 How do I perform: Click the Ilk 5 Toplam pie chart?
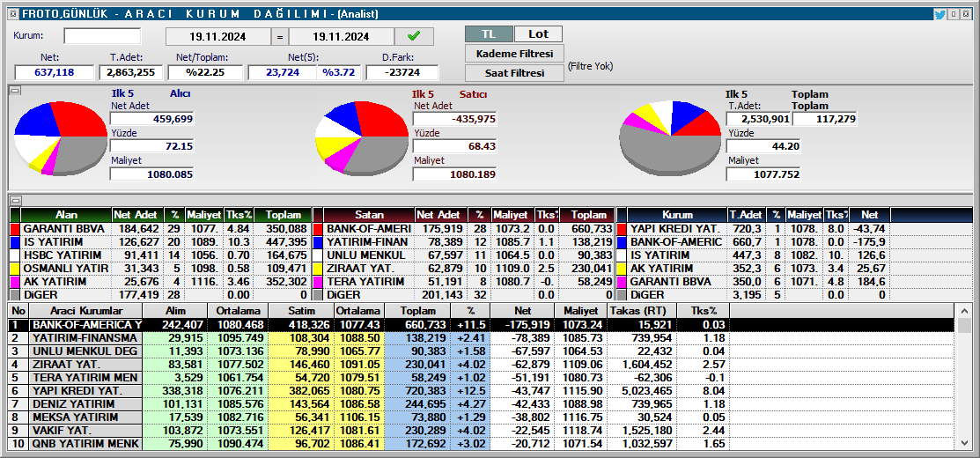(669, 137)
